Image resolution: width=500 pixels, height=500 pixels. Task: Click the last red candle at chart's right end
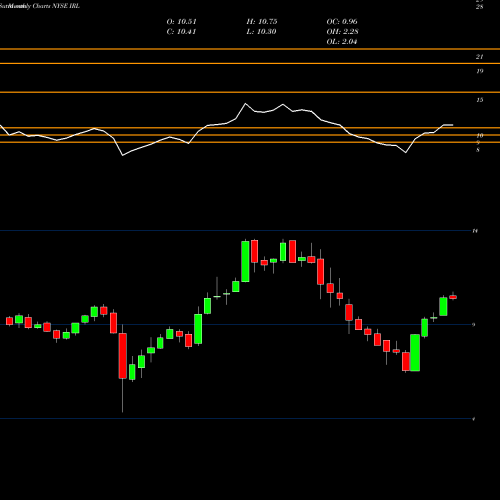click(453, 297)
